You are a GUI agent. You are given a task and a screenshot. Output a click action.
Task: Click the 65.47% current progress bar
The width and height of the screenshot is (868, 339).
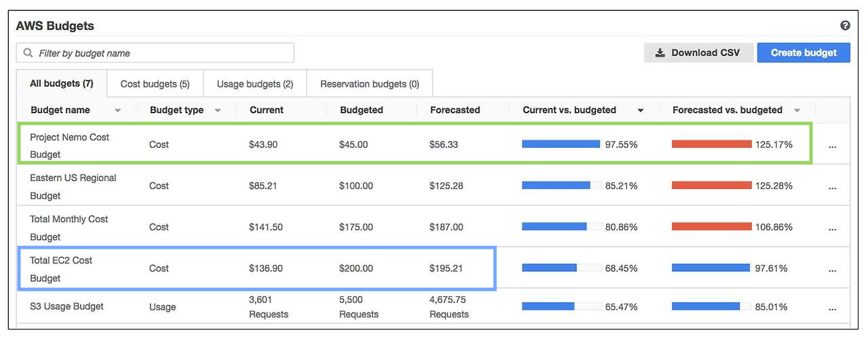click(561, 306)
